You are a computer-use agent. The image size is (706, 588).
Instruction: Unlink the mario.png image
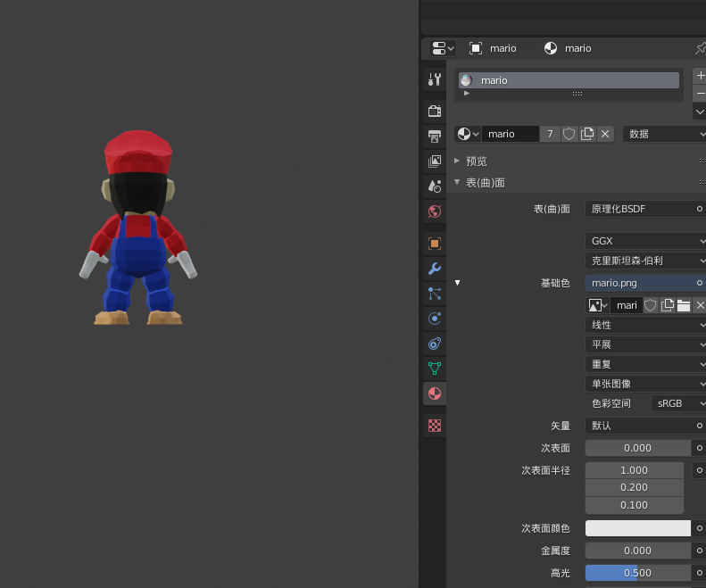(700, 305)
